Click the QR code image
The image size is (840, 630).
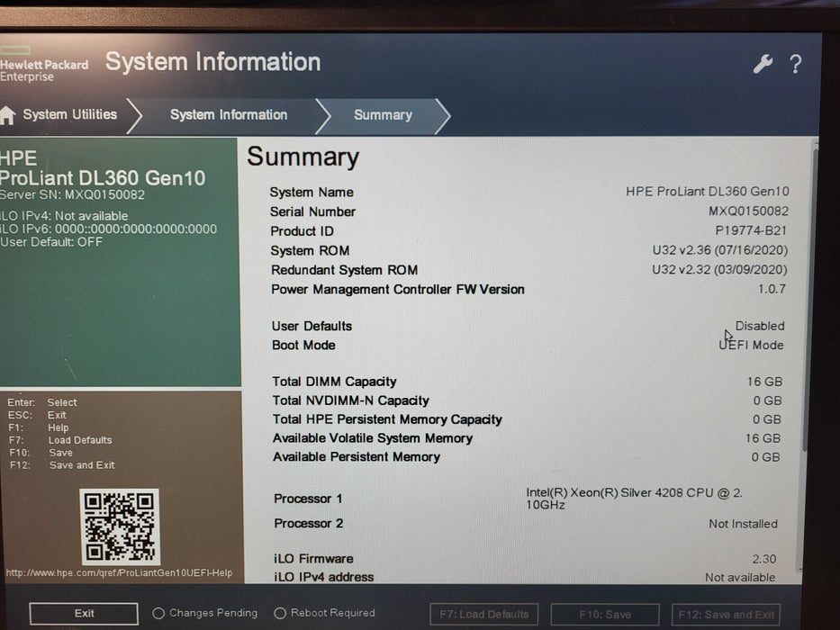pos(119,526)
